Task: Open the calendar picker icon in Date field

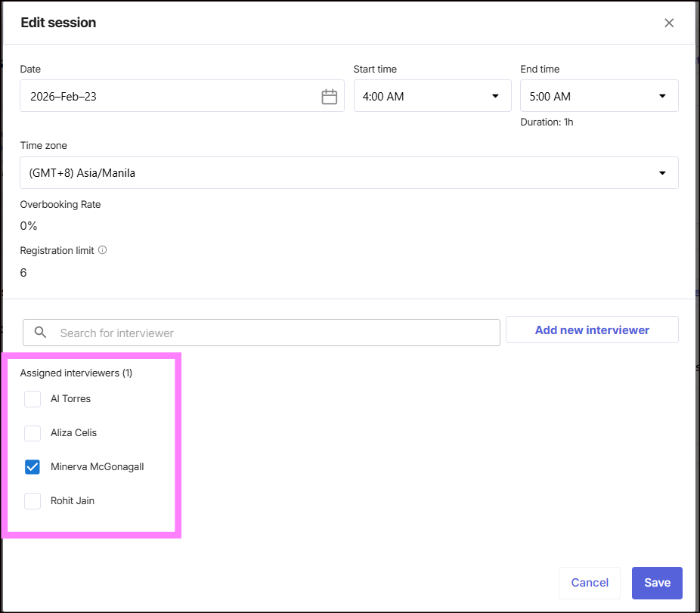Action: point(329,97)
